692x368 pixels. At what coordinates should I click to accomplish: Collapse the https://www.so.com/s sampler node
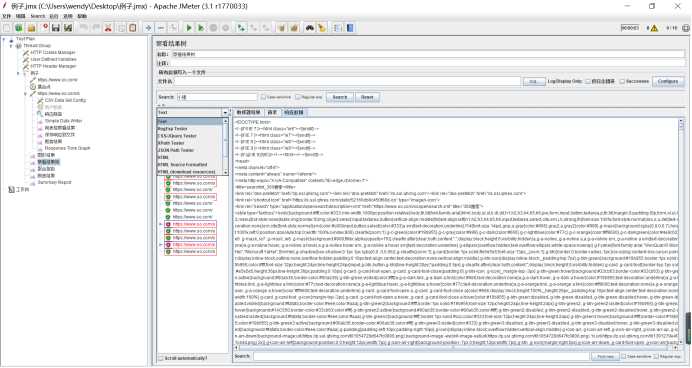coord(25,94)
